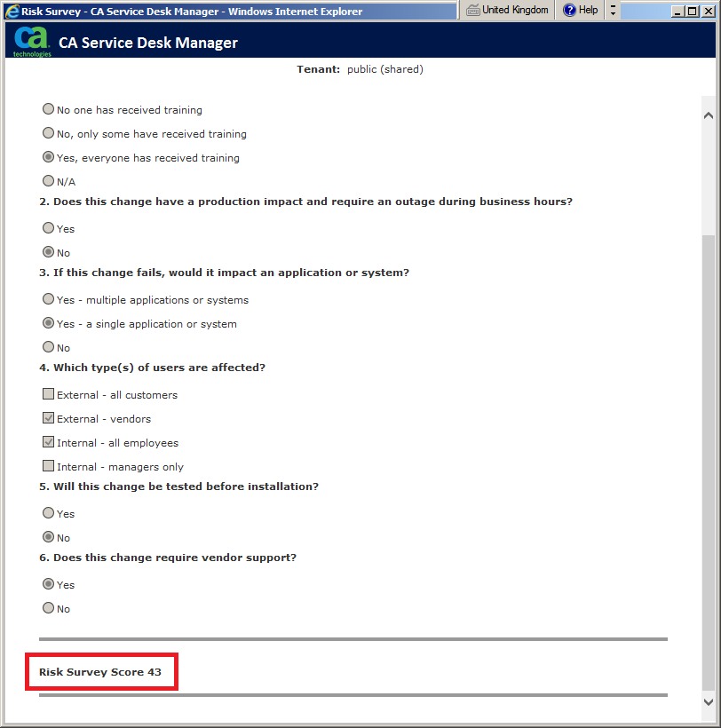Image resolution: width=721 pixels, height=728 pixels.
Task: Uncheck 'Internal - all employees' box
Action: coord(48,442)
